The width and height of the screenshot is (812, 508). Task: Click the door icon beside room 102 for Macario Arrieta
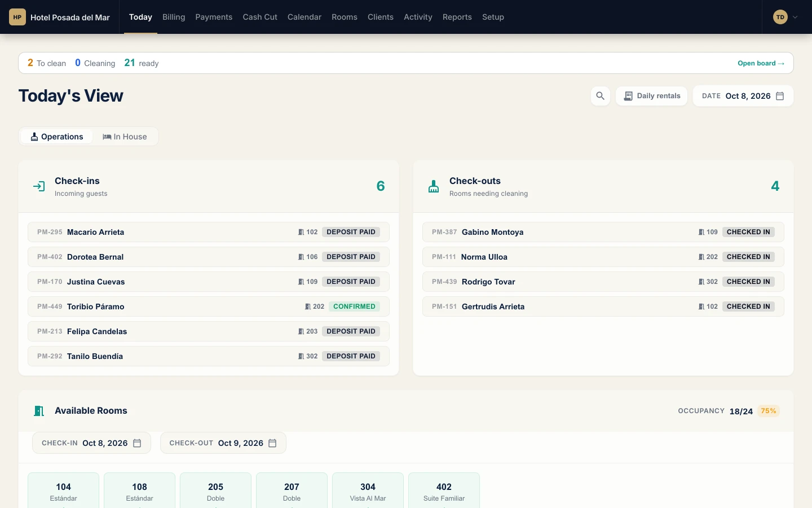click(301, 232)
